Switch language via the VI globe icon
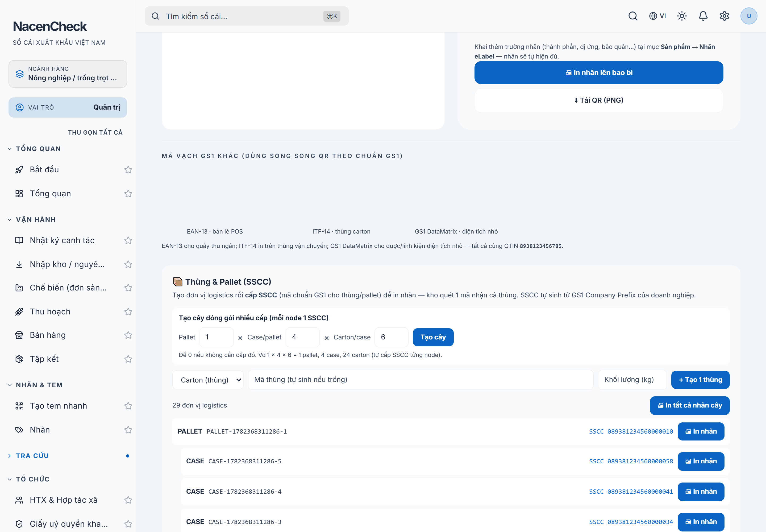Image resolution: width=766 pixels, height=532 pixels. [657, 16]
